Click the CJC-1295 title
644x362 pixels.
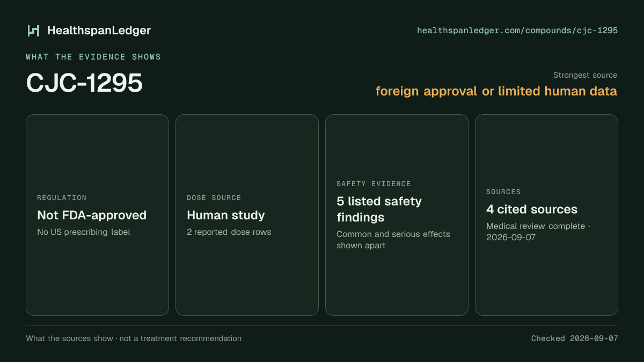[x=84, y=83]
